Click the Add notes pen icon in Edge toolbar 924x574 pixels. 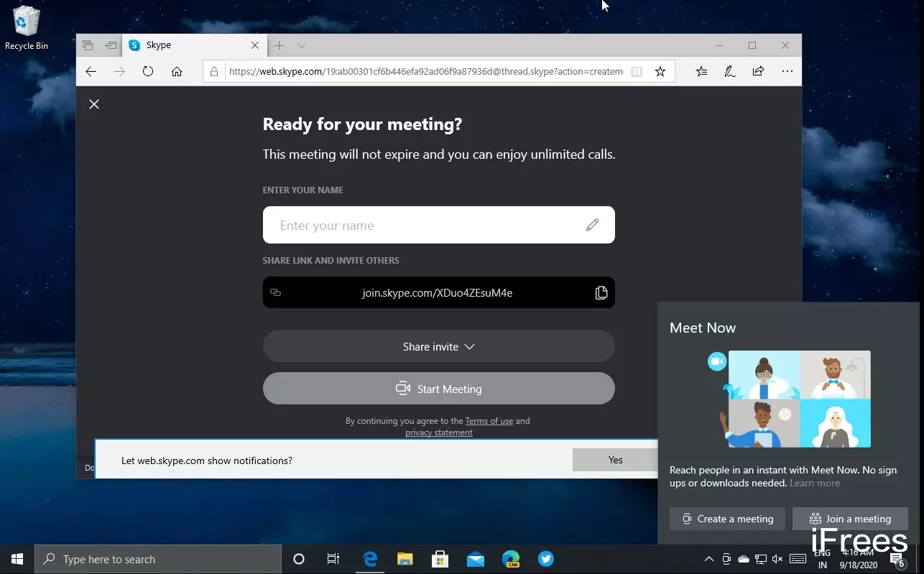(x=730, y=71)
